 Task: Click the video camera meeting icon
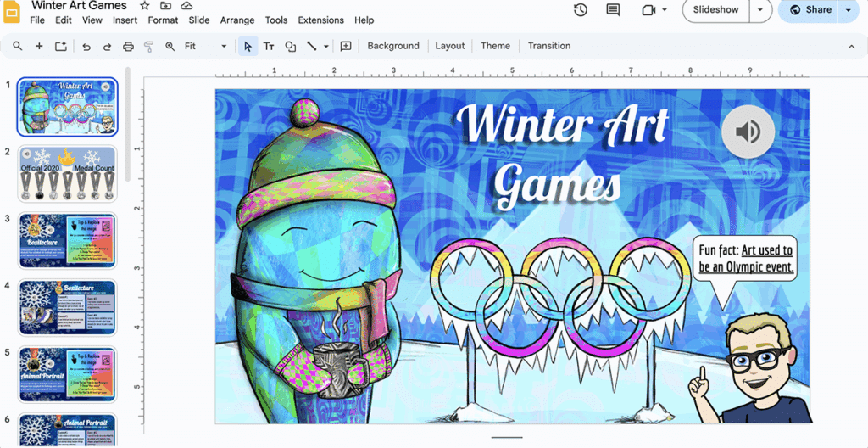click(648, 10)
